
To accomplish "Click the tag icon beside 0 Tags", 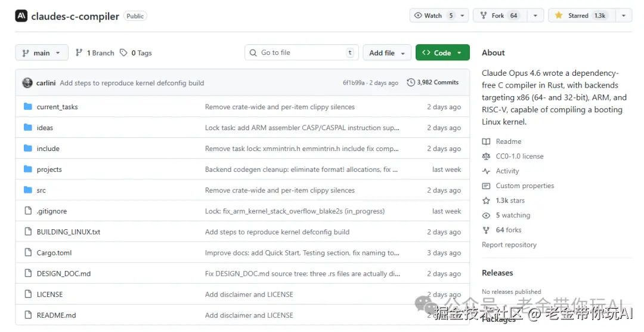I will pos(123,53).
